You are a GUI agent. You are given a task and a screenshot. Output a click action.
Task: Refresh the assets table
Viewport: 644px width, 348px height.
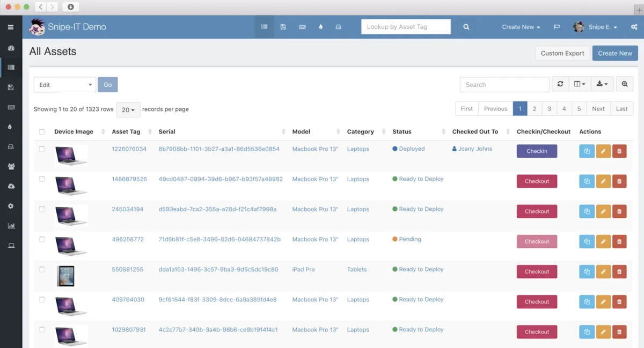(x=560, y=84)
